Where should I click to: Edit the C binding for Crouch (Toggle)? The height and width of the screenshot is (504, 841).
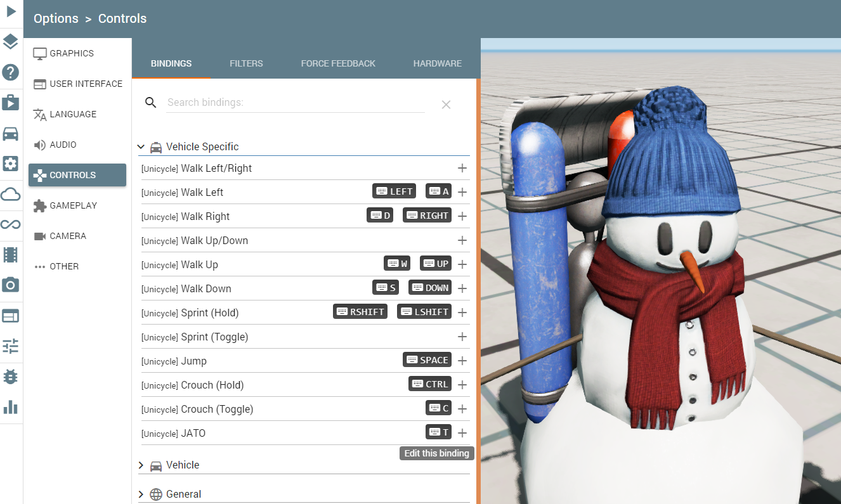coord(438,408)
